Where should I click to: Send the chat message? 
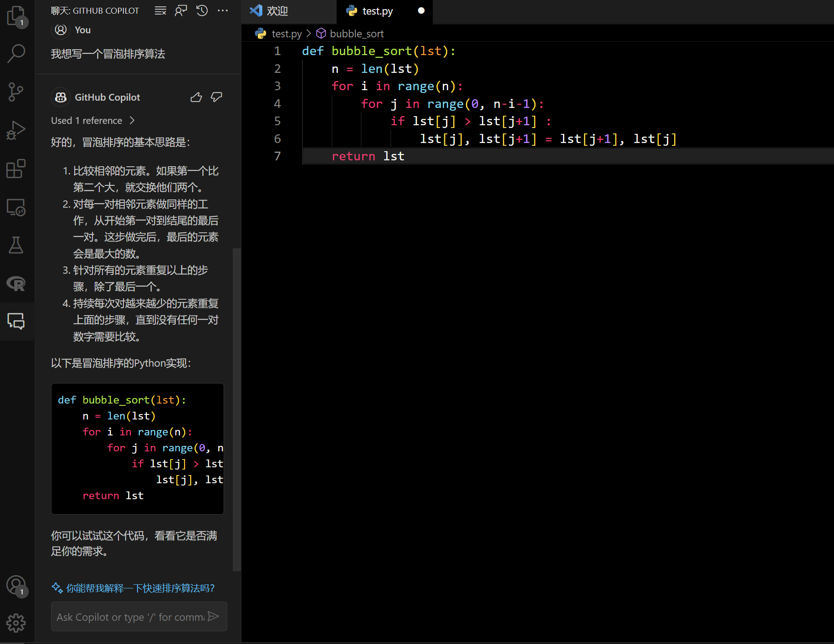click(214, 616)
